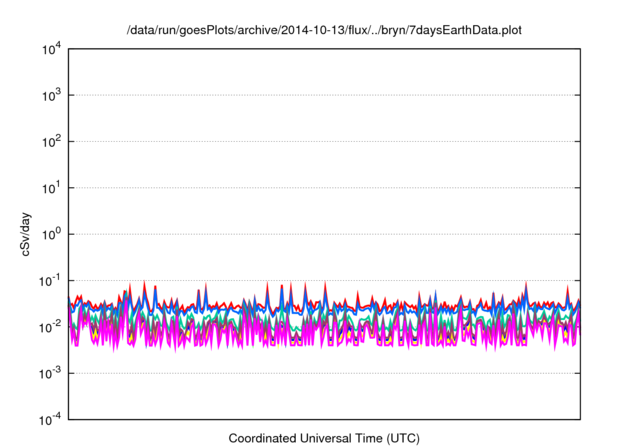Click the cSv/day y-axis label

pyautogui.click(x=25, y=234)
